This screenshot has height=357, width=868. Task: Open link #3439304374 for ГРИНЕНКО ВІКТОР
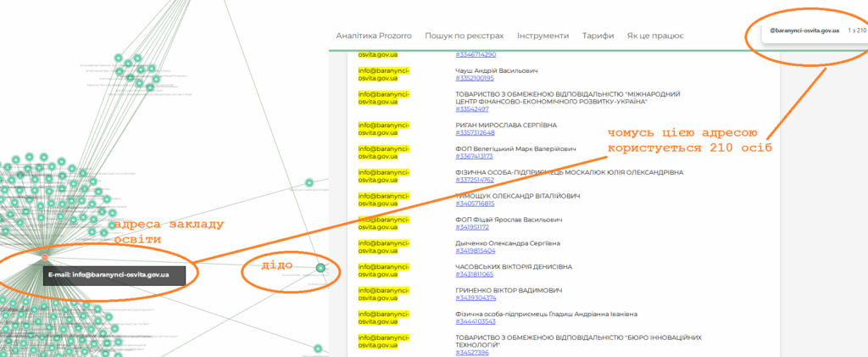[475, 298]
